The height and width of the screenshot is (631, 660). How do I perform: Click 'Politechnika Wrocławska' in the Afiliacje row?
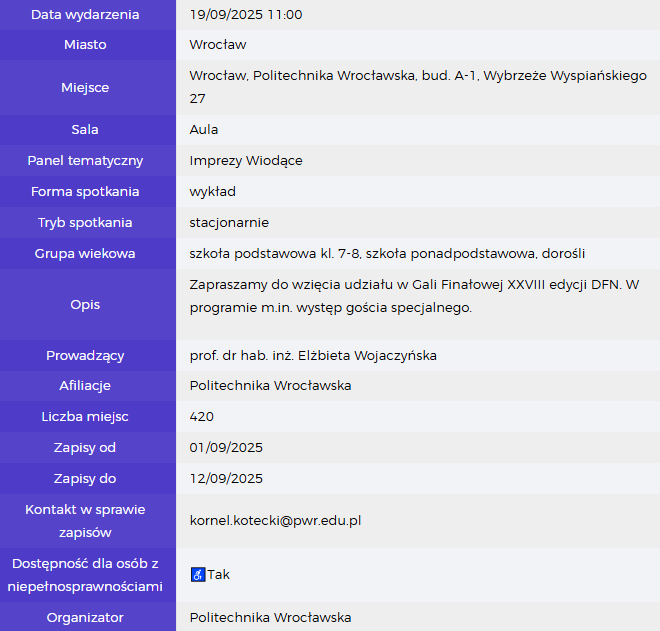click(x=270, y=386)
